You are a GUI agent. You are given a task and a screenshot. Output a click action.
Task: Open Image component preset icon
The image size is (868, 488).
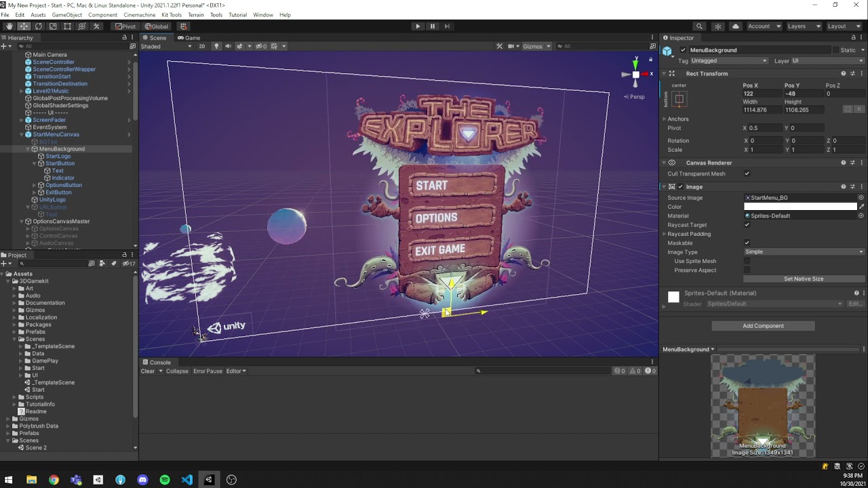coord(852,186)
